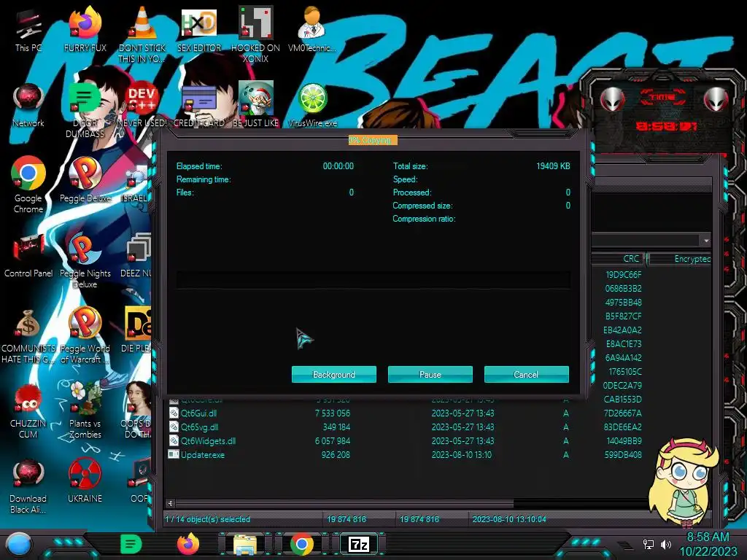Image resolution: width=747 pixels, height=560 pixels.
Task: Open the D FOR DUMBASS shortcut
Action: [85, 111]
